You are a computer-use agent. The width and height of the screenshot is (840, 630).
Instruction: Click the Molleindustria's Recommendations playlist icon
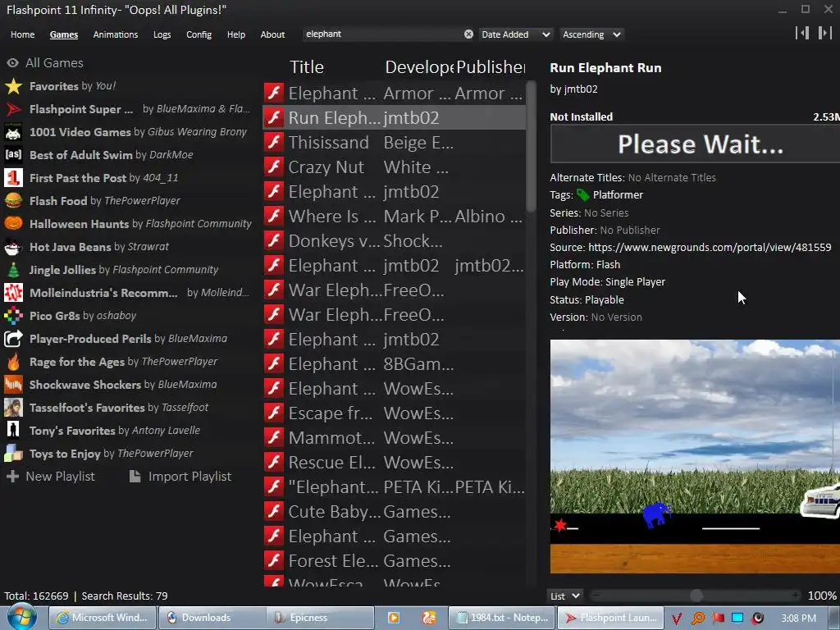point(13,293)
